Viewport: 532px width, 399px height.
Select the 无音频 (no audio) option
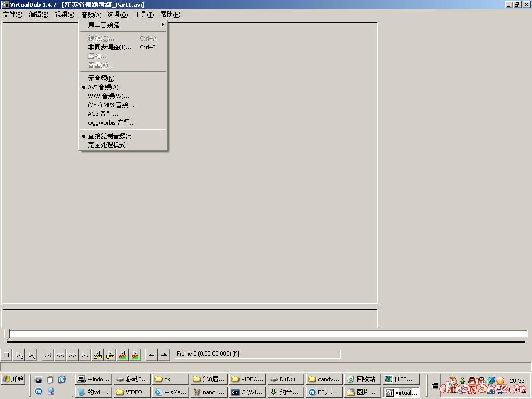coord(101,78)
